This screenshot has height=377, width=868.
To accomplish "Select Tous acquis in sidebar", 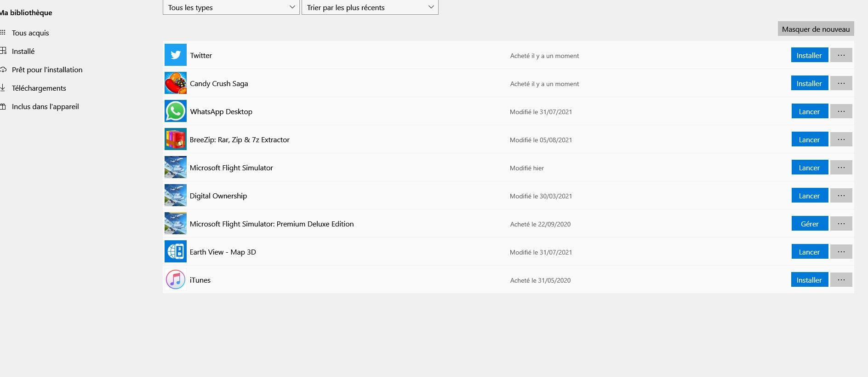I will [x=30, y=33].
